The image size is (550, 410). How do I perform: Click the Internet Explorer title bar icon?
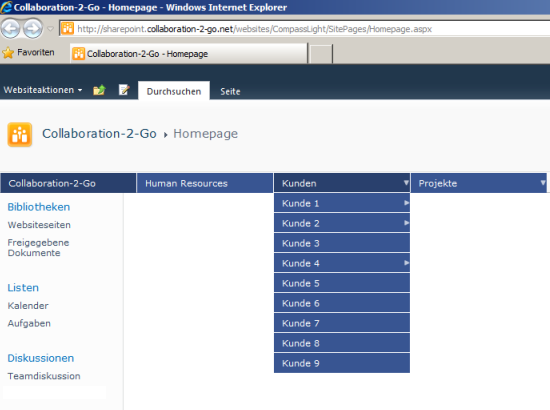[6, 7]
